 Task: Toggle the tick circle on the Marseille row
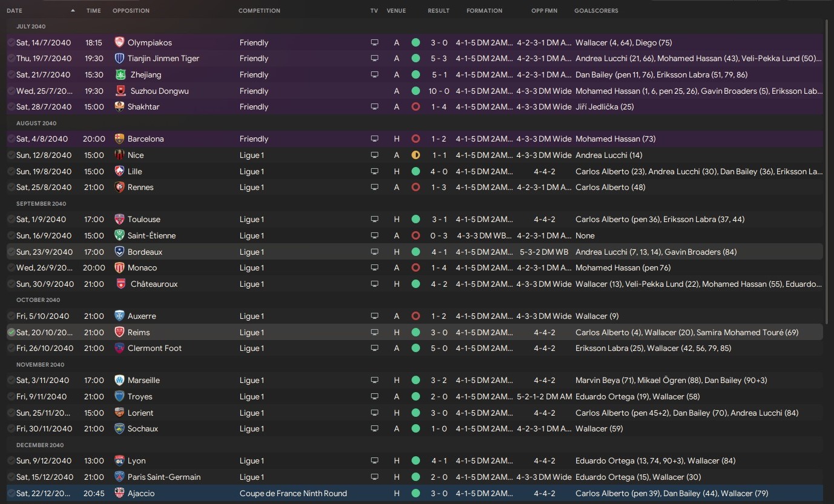click(x=11, y=380)
